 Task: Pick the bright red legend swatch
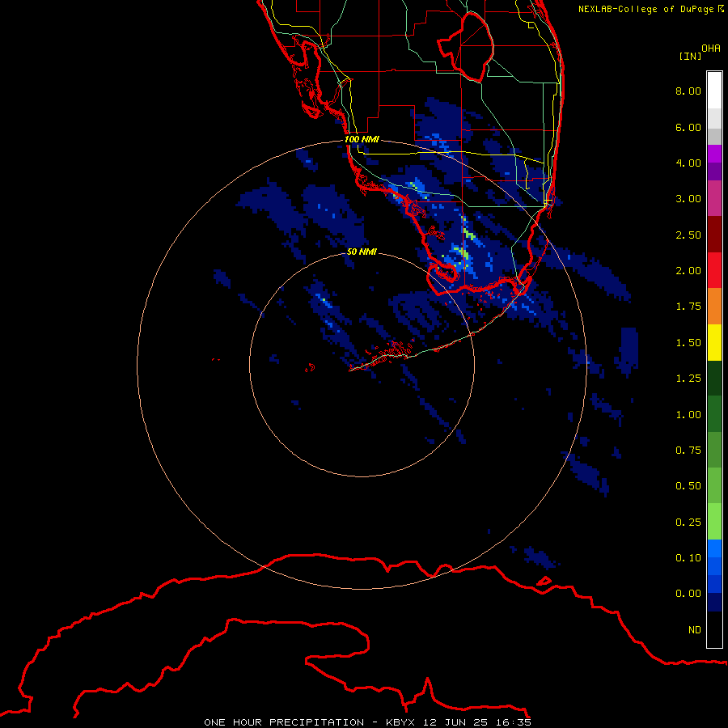(714, 270)
